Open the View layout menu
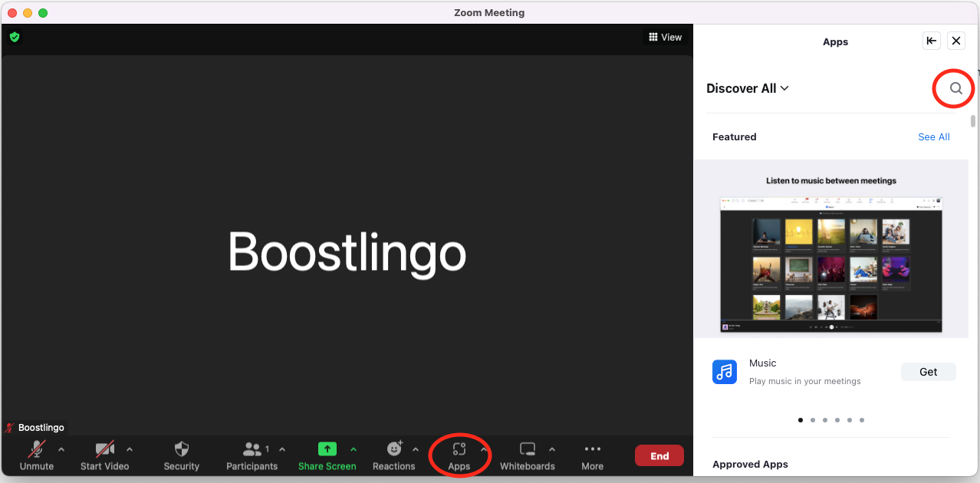980x483 pixels. tap(665, 37)
